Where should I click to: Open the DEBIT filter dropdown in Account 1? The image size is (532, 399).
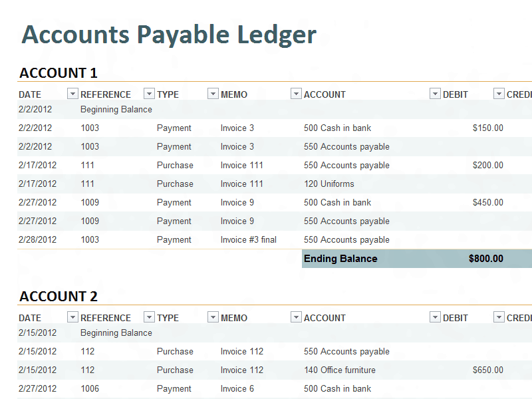coord(499,94)
